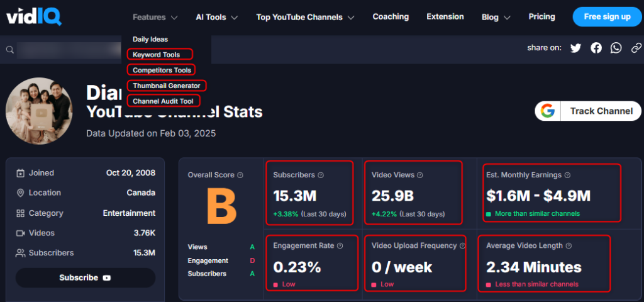Click the Overall Score help icon
Viewport: 644px width, 302px height.
(240, 175)
